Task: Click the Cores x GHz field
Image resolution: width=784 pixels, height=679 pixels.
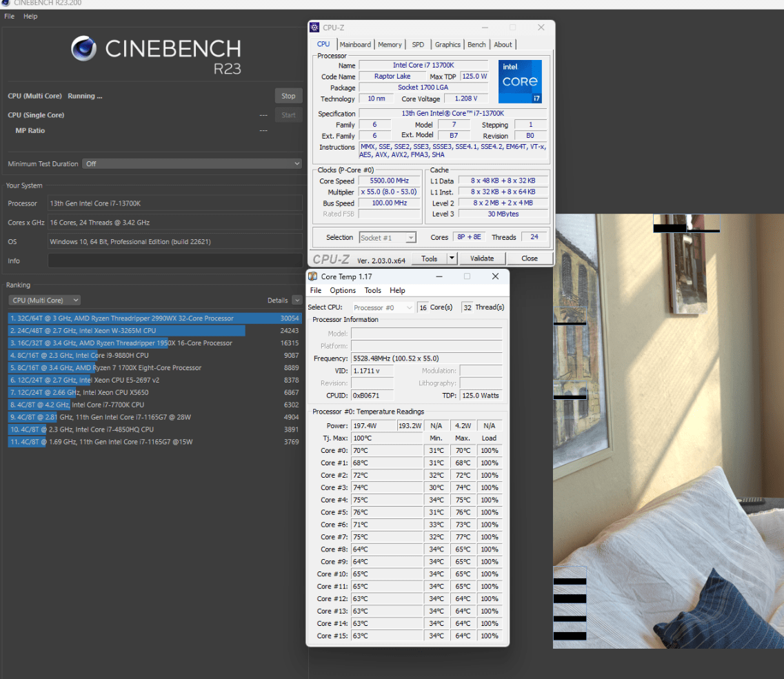Action: 175,223
